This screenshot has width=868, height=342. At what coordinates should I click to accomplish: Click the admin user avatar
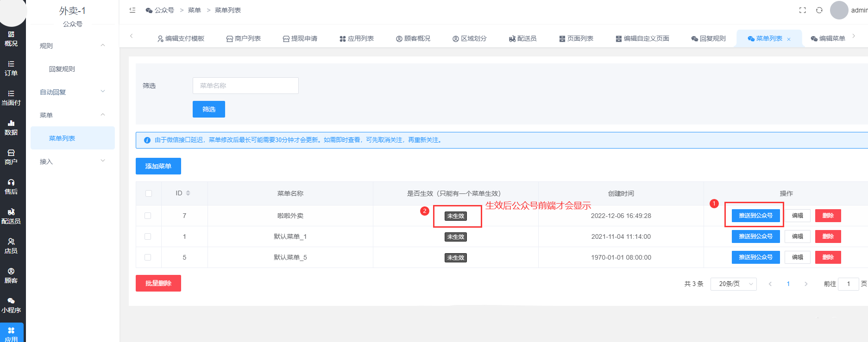(839, 10)
